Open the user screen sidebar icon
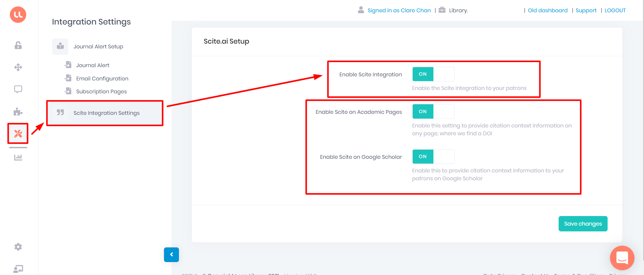 click(18, 269)
